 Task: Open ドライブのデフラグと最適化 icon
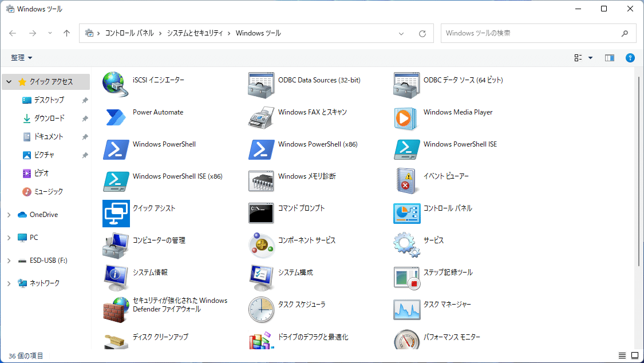point(261,341)
